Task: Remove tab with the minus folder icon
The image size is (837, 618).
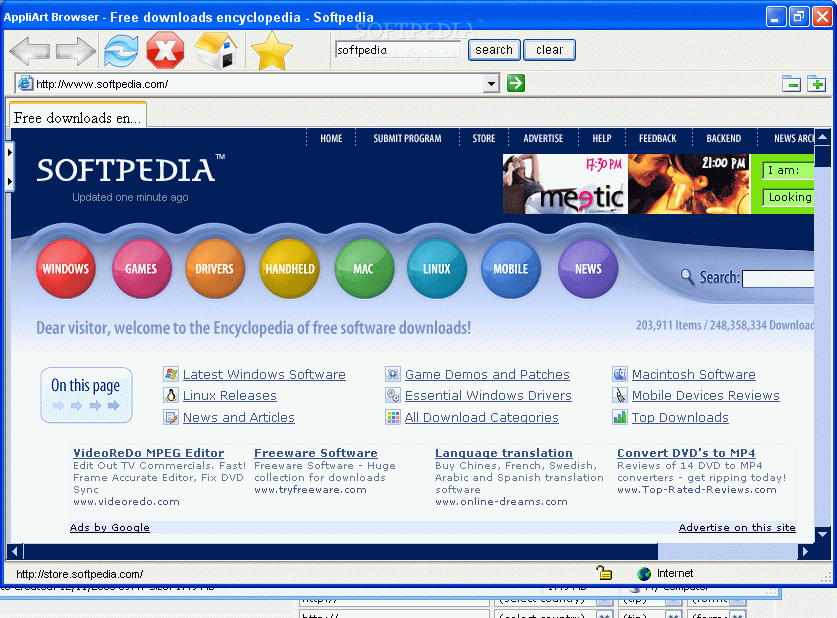Action: point(791,84)
